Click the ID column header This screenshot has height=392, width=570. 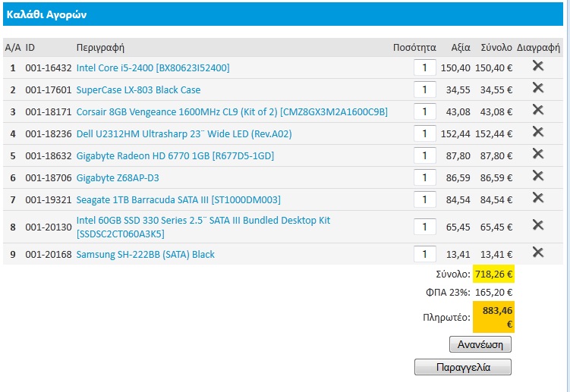coord(30,48)
